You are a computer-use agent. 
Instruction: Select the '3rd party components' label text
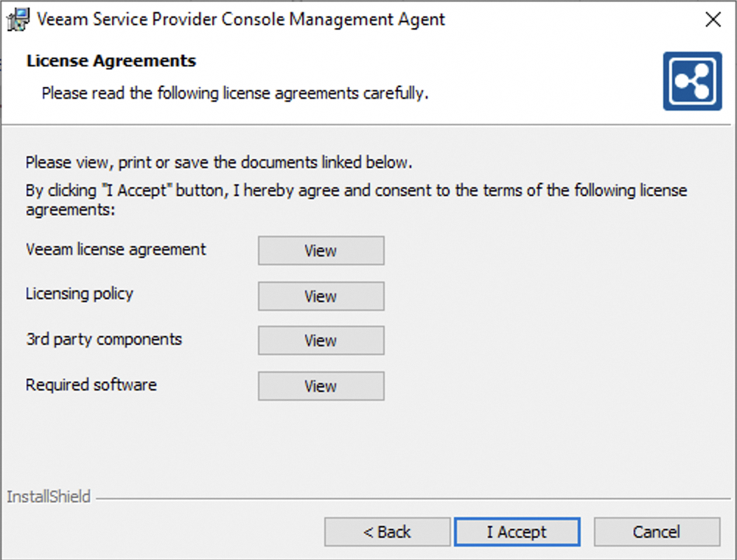click(x=103, y=340)
